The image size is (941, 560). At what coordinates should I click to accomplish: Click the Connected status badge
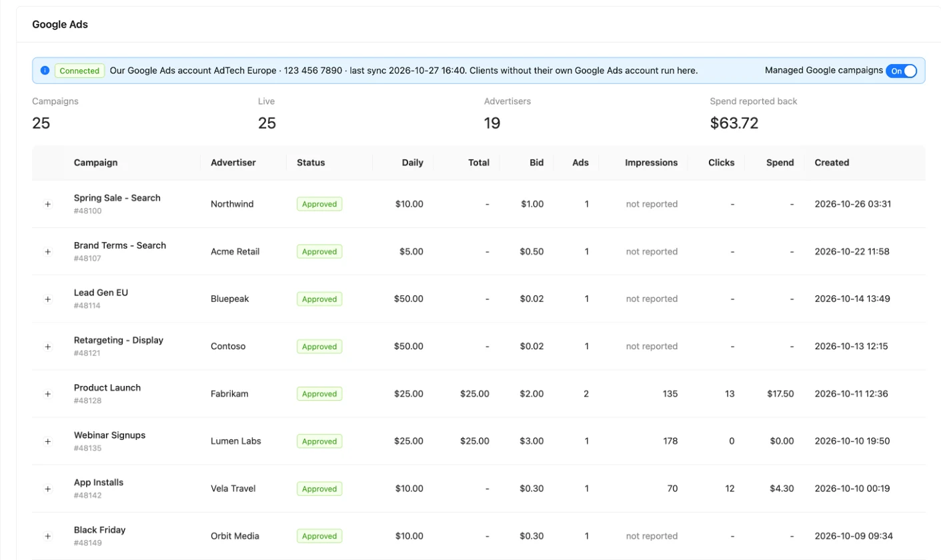(80, 71)
